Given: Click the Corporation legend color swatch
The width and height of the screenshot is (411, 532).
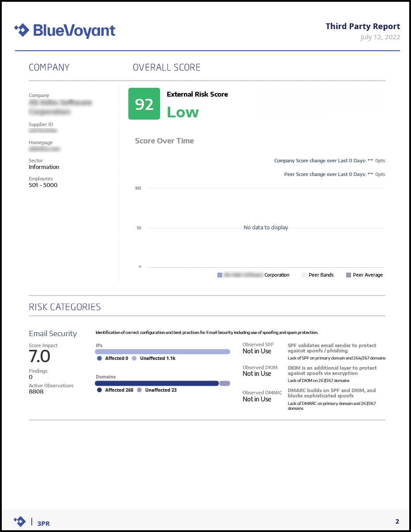Looking at the screenshot, I should (x=220, y=275).
